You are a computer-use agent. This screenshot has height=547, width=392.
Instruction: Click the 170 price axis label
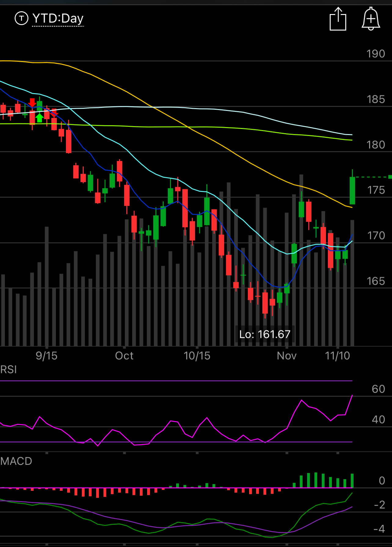point(376,235)
